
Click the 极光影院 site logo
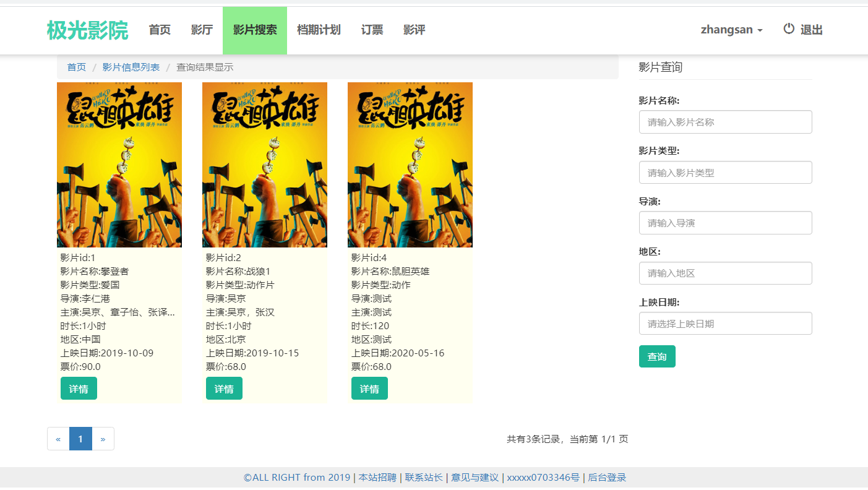[87, 30]
